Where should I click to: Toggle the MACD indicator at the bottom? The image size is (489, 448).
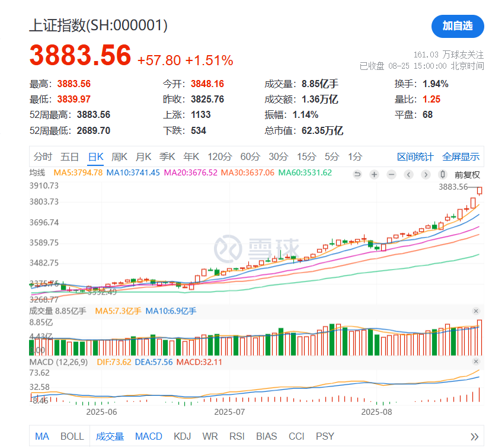148,436
